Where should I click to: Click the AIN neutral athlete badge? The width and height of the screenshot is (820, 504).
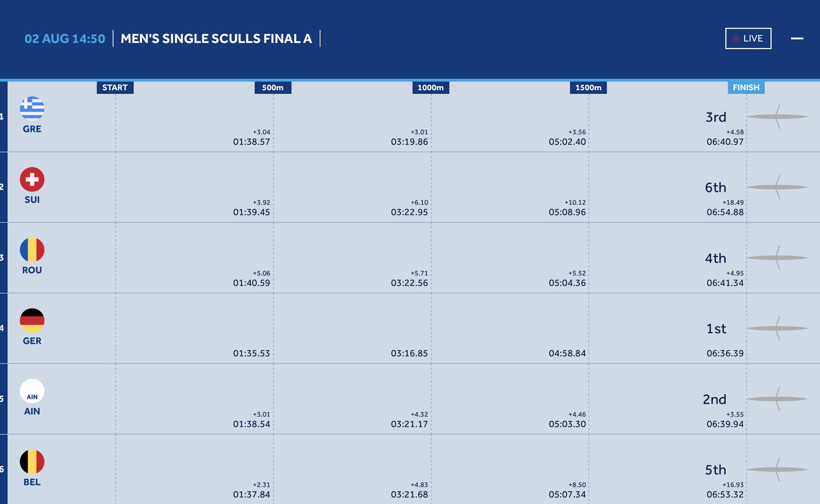32,391
